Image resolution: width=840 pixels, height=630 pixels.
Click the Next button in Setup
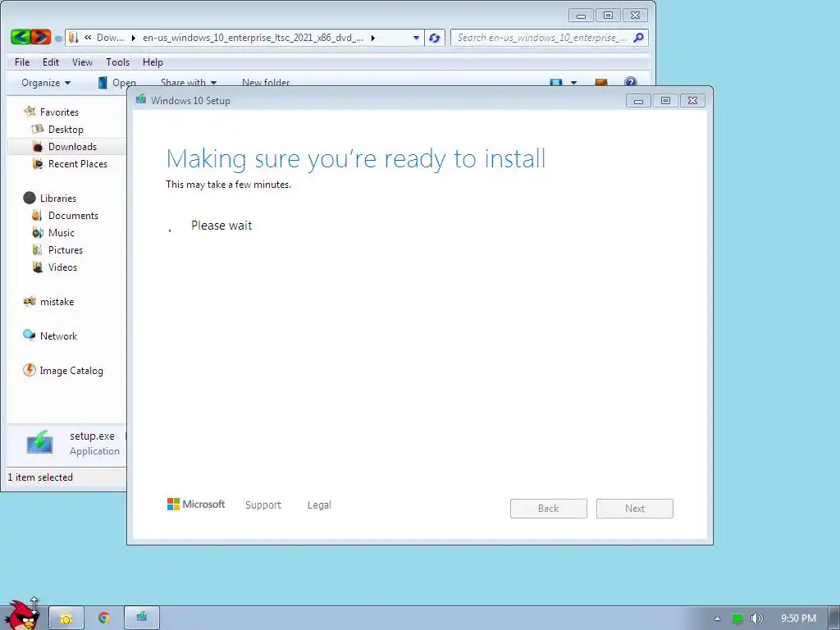tap(635, 509)
